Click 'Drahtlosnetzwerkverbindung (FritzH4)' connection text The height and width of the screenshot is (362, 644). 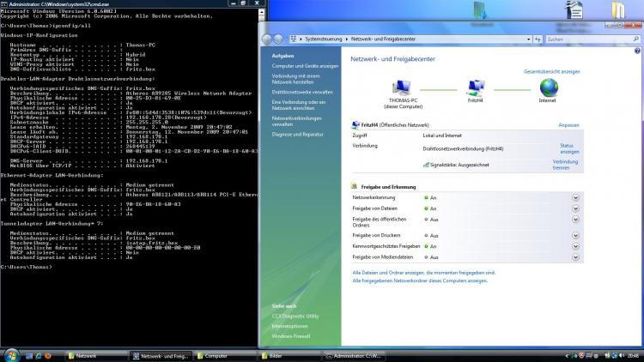click(x=463, y=148)
